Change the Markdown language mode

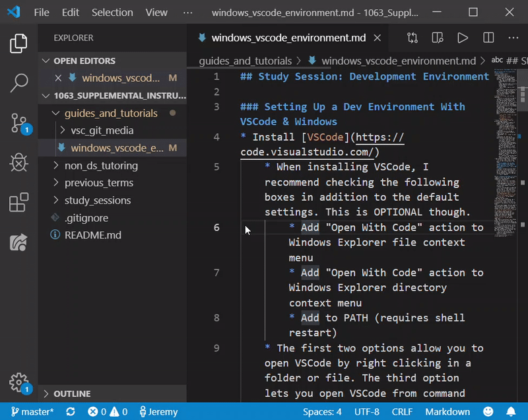[x=447, y=411]
